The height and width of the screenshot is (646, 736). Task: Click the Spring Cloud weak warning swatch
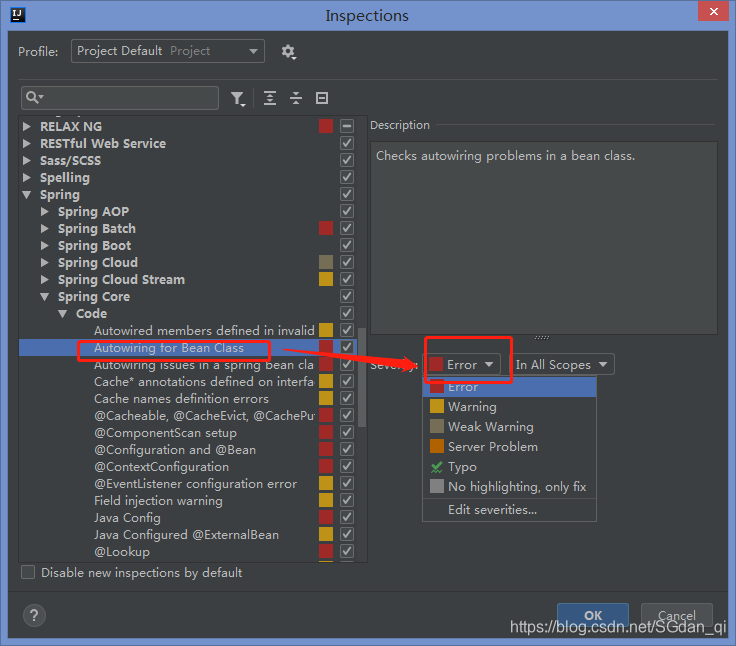(x=326, y=262)
